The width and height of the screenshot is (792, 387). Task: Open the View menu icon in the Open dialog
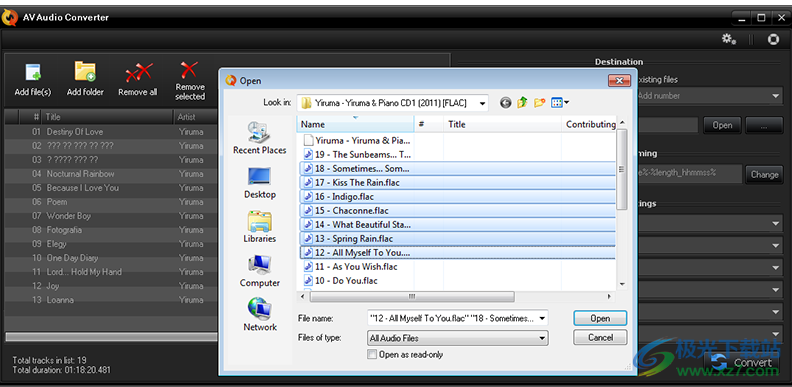click(560, 103)
